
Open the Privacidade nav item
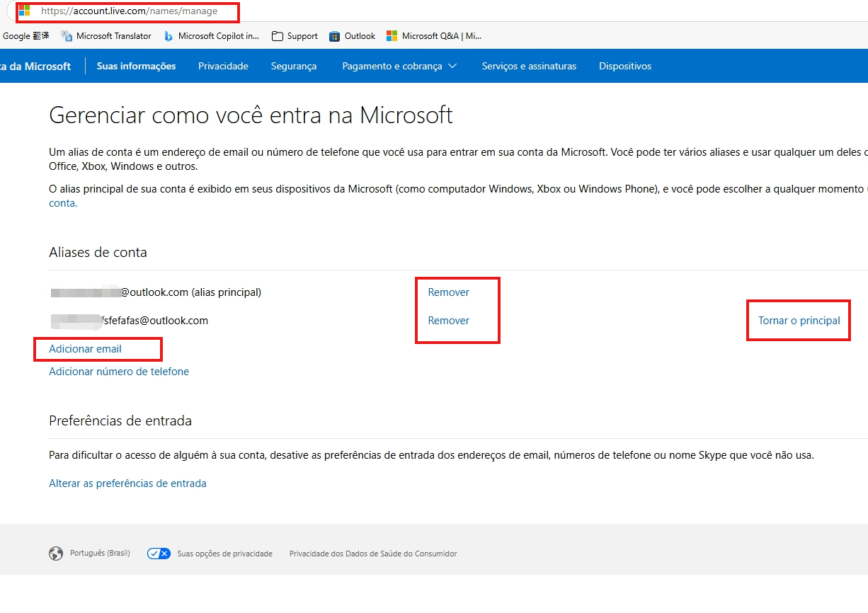point(223,66)
